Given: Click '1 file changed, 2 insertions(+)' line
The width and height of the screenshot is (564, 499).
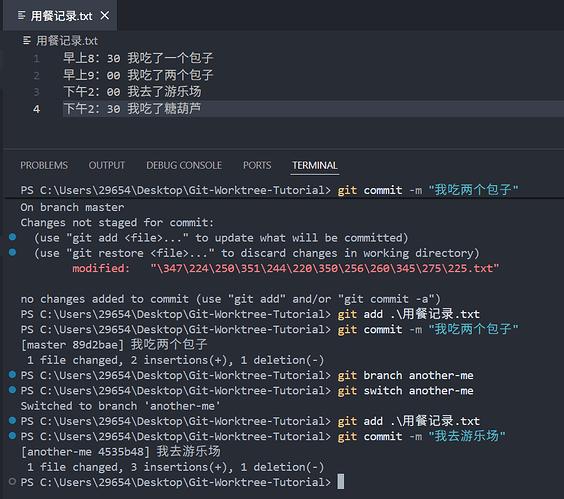Looking at the screenshot, I should click(175, 360).
